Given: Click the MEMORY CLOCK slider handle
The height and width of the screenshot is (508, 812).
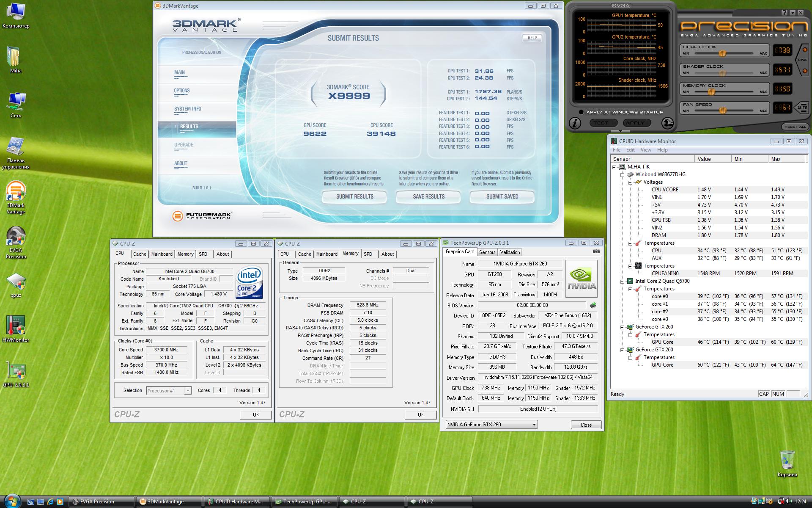Looking at the screenshot, I should 711,92.
